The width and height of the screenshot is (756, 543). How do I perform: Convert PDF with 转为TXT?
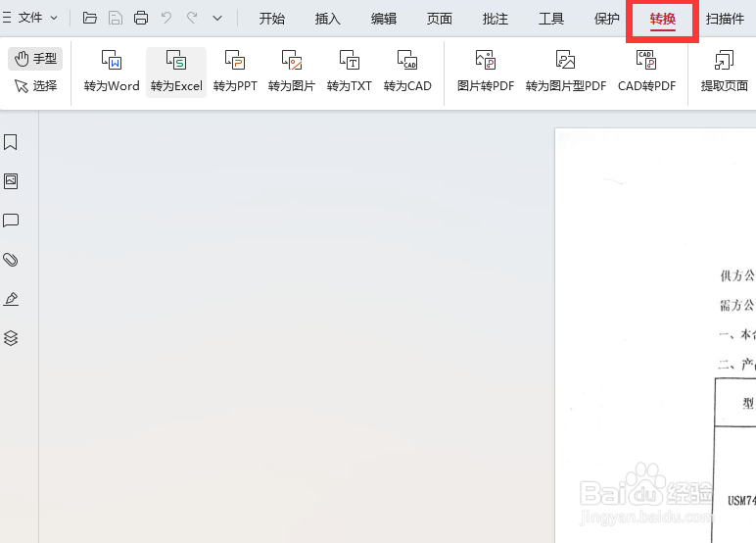349,72
